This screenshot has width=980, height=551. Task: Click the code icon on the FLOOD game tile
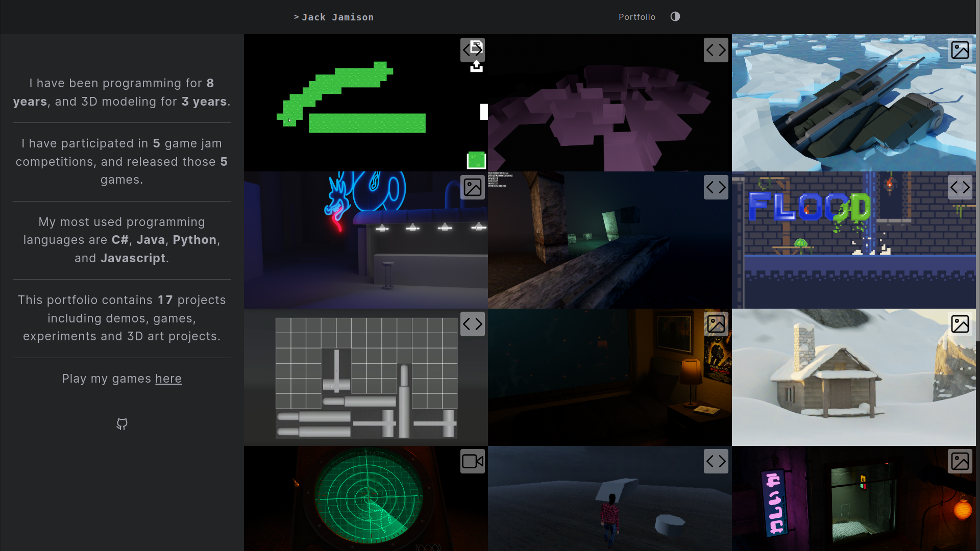pos(960,187)
